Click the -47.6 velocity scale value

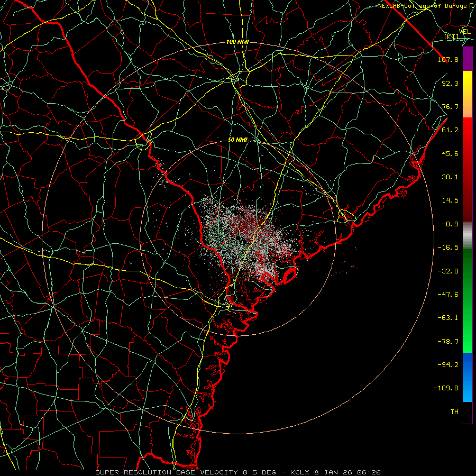(448, 295)
